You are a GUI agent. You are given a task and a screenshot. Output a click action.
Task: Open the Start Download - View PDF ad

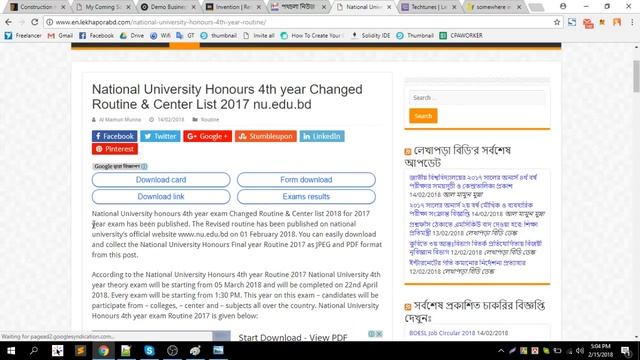(293, 338)
